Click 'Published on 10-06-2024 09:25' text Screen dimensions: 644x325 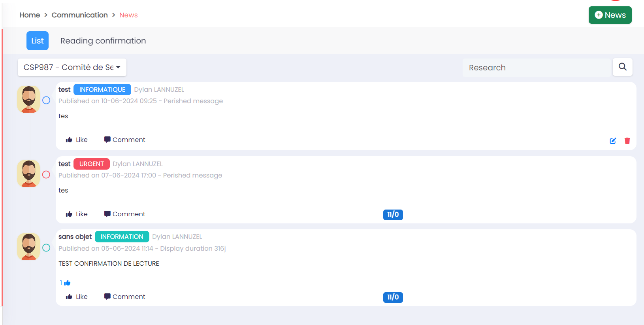click(x=107, y=101)
